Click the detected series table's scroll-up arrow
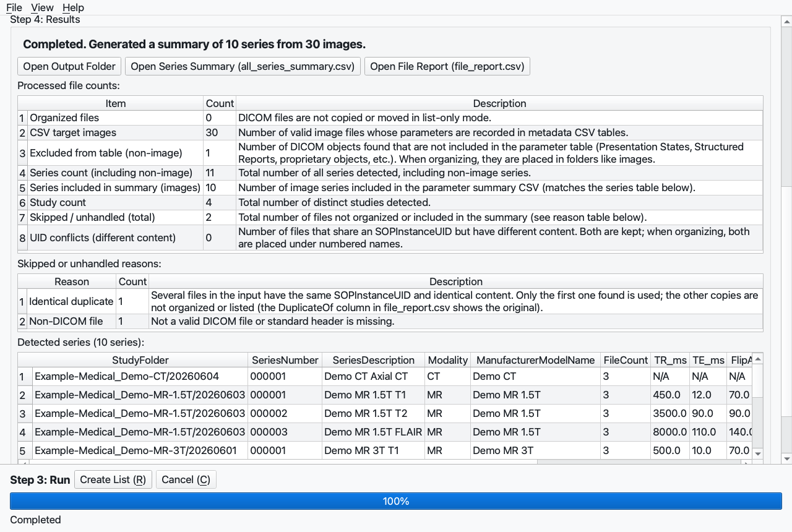 pyautogui.click(x=758, y=358)
